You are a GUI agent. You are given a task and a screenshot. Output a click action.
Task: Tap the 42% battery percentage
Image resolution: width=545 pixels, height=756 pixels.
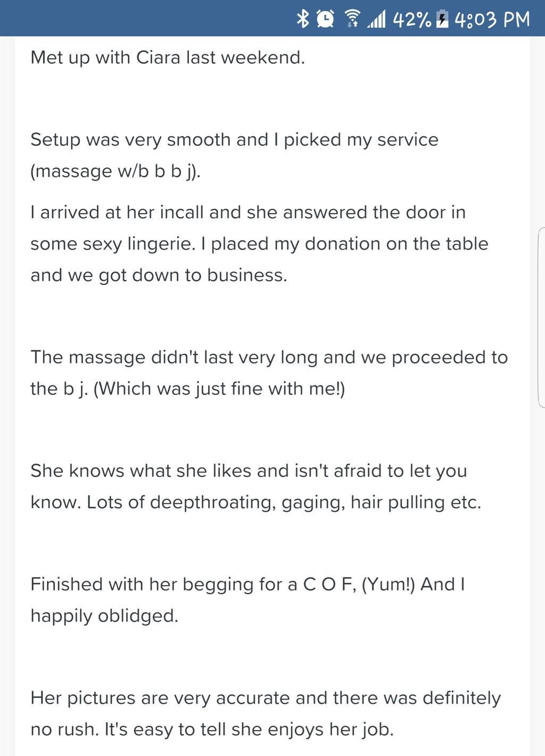point(412,19)
